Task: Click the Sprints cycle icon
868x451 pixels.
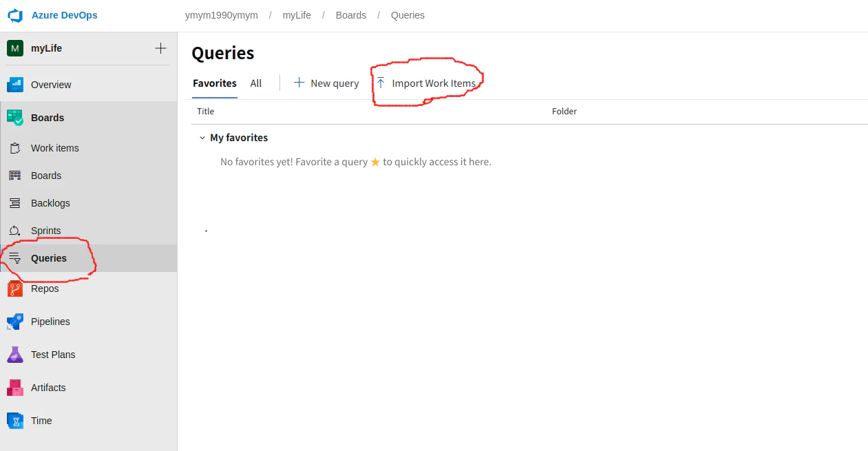Action: tap(15, 231)
